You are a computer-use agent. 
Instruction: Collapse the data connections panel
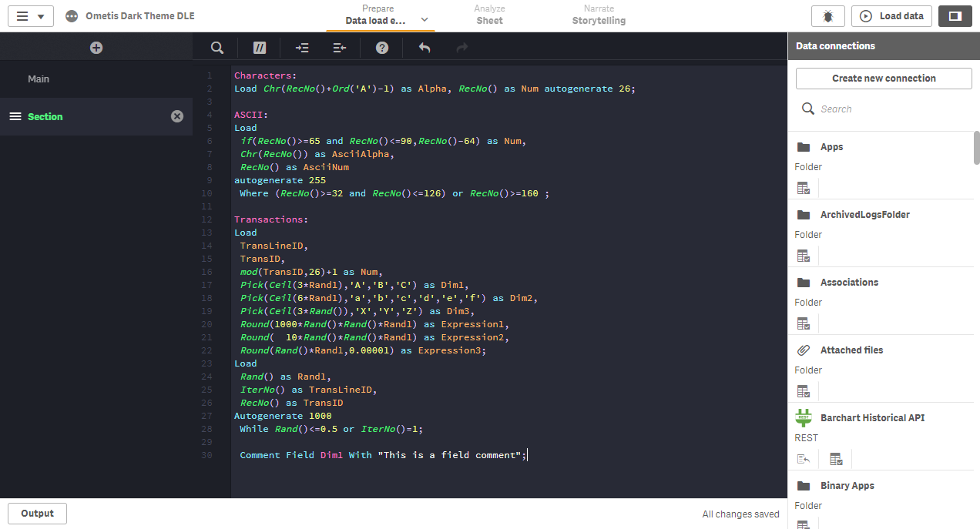pyautogui.click(x=955, y=15)
